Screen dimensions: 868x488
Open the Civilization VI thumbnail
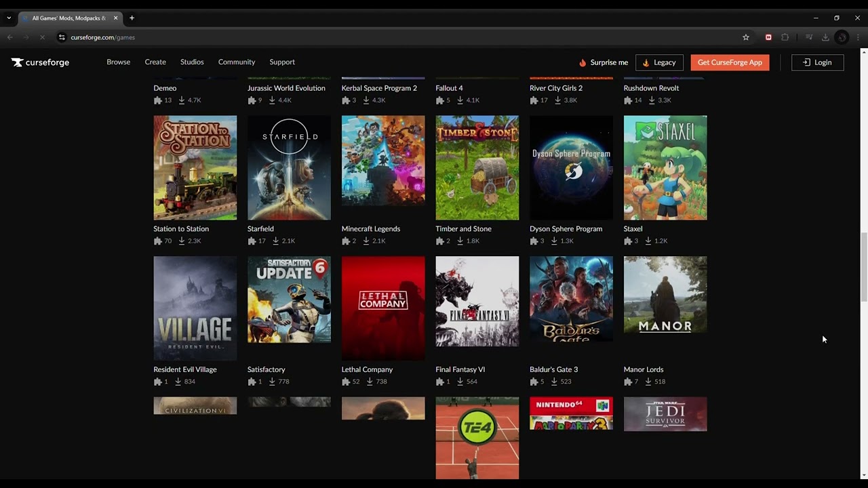click(195, 405)
